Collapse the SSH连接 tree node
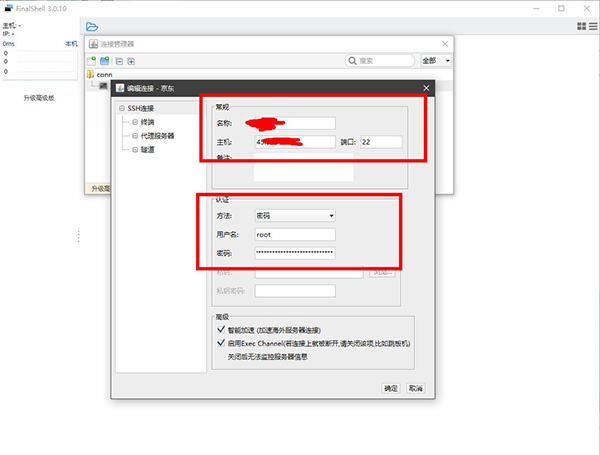600x455 pixels. tap(122, 108)
